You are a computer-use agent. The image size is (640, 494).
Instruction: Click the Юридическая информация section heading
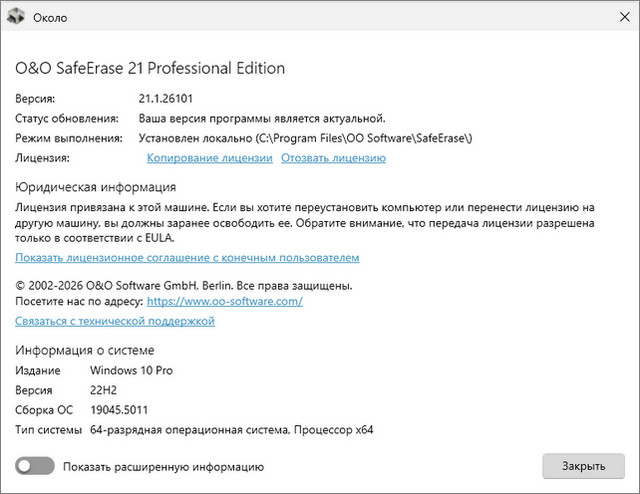pyautogui.click(x=95, y=187)
